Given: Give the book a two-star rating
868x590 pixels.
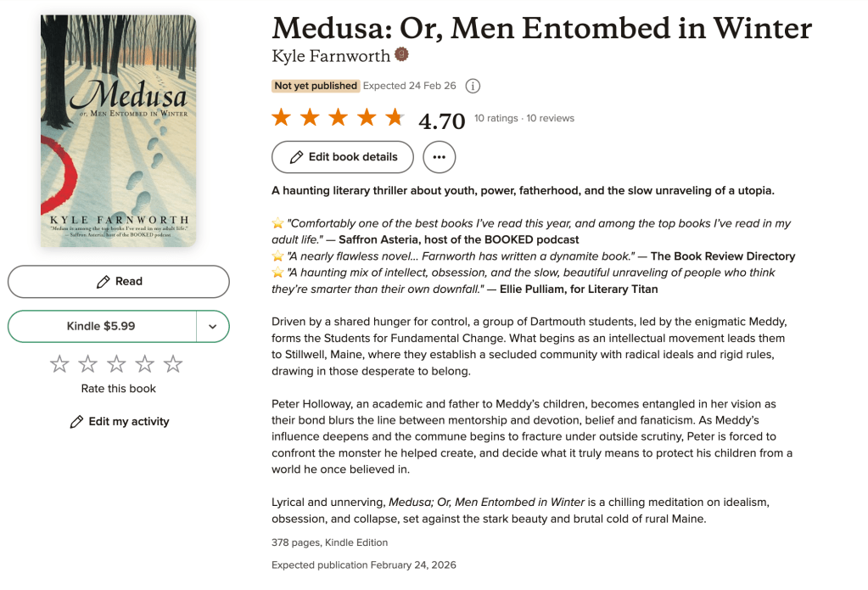Looking at the screenshot, I should (x=88, y=364).
